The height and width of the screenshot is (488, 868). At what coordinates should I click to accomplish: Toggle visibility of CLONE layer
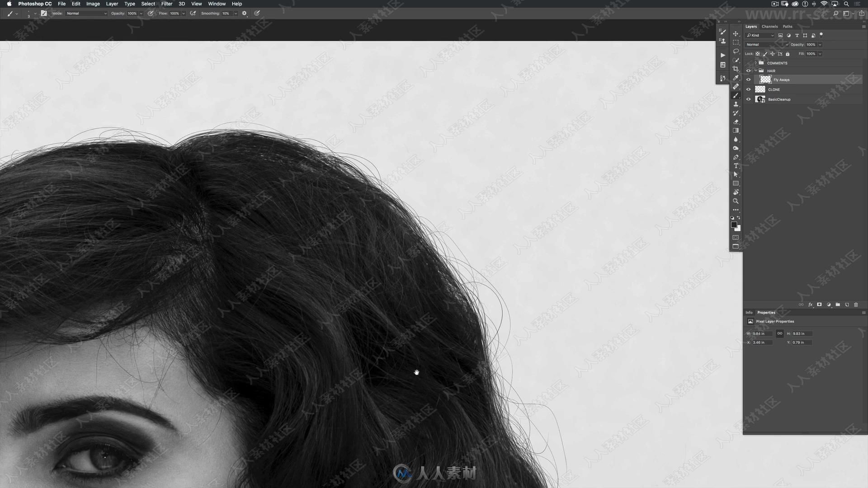pos(748,89)
